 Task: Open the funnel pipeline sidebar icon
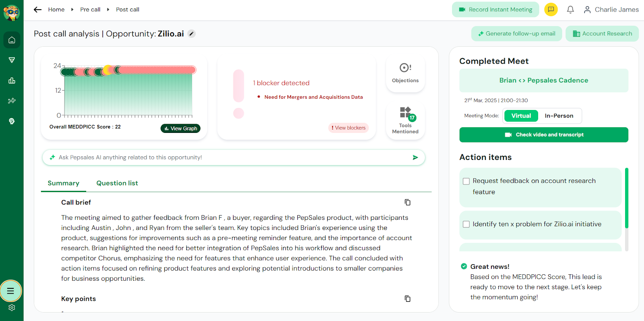coord(12,60)
